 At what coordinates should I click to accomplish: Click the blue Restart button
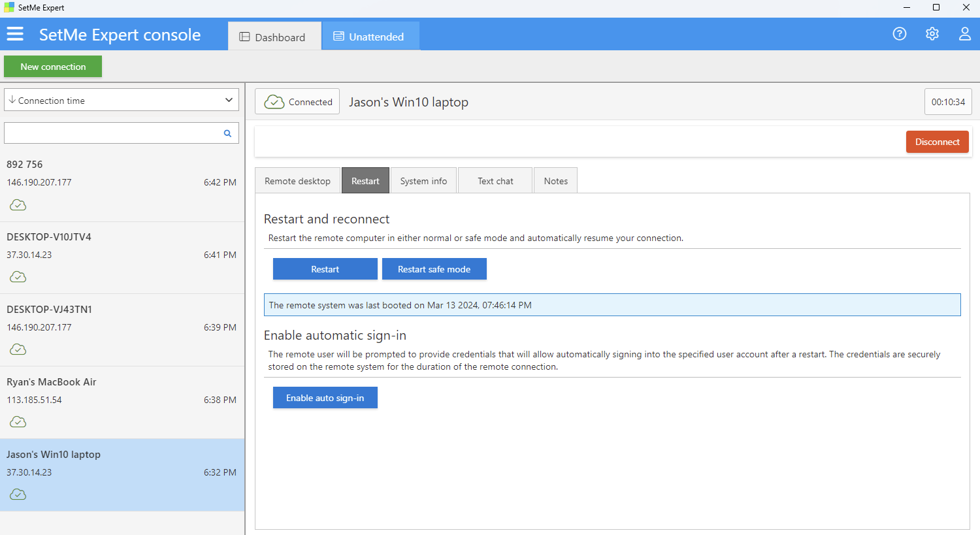tap(325, 269)
